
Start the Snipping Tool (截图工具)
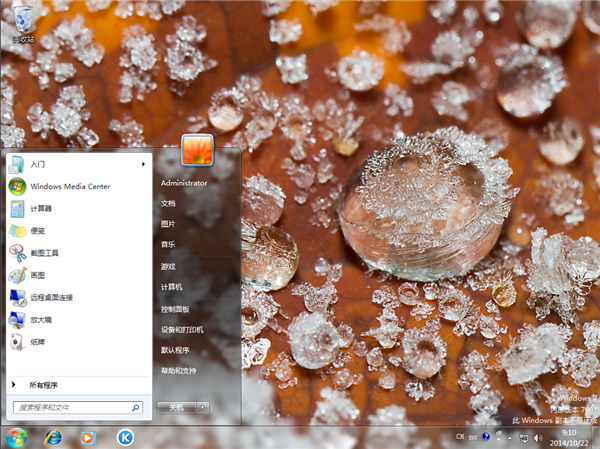[x=44, y=253]
